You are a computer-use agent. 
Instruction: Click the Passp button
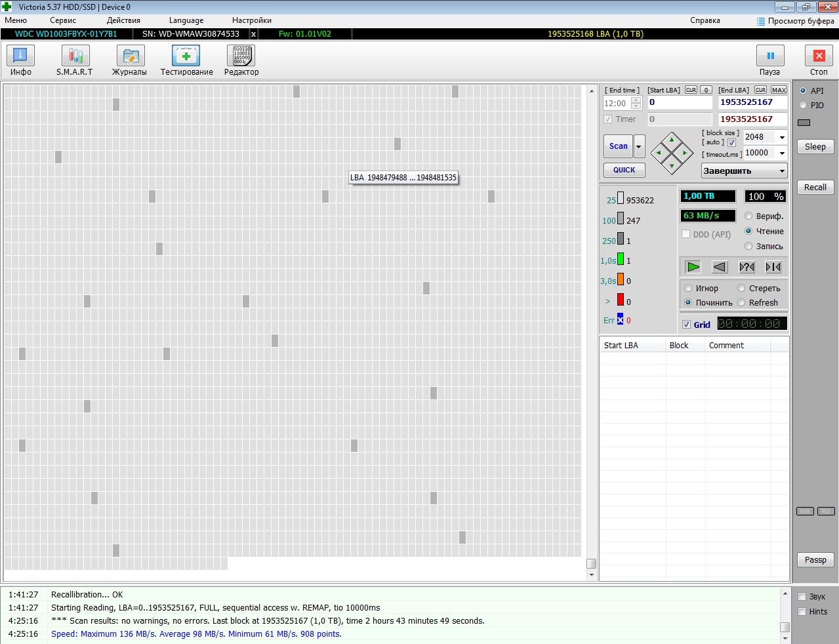(x=815, y=559)
